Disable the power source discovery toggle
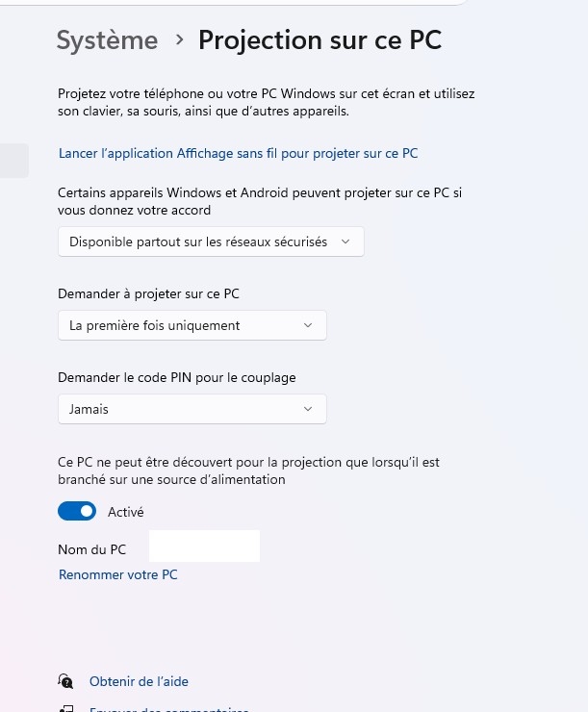The image size is (588, 712). (x=77, y=512)
